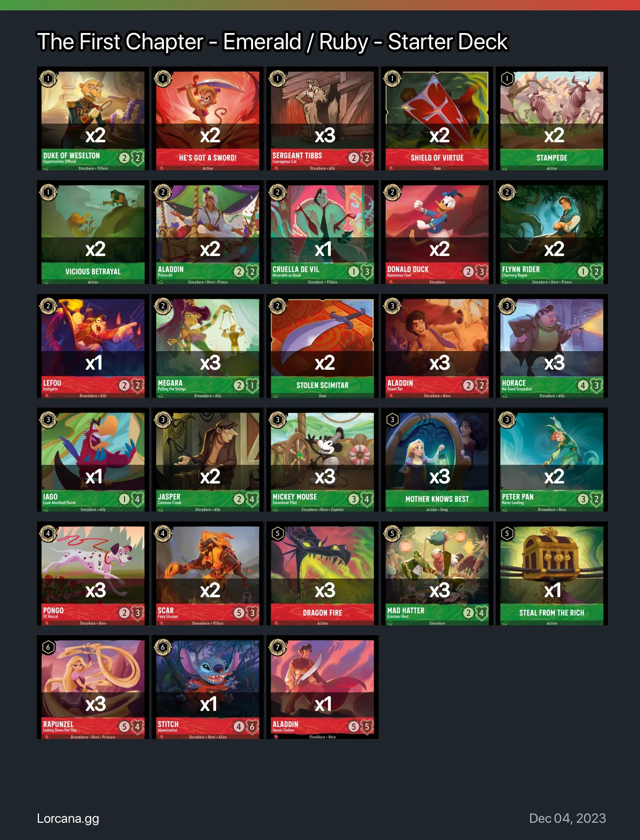Image resolution: width=640 pixels, height=840 pixels.
Task: Open the Duke of Weselton card
Action: click(93, 119)
